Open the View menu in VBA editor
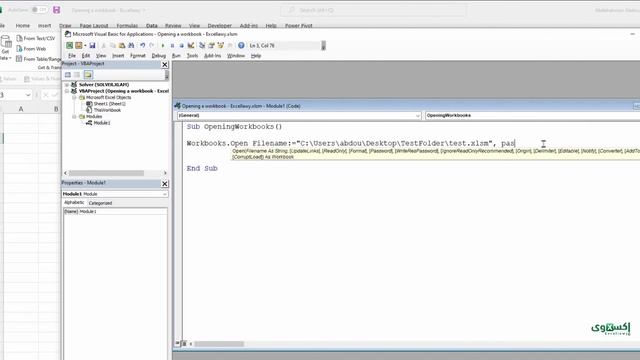This screenshot has width=640, height=360. coord(101,56)
